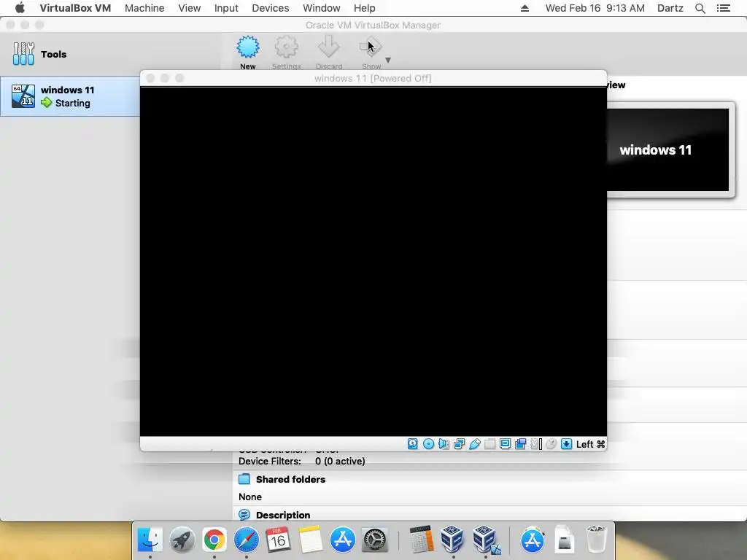The image size is (747, 560).
Task: Click the Starting status under windows 11
Action: tap(72, 103)
